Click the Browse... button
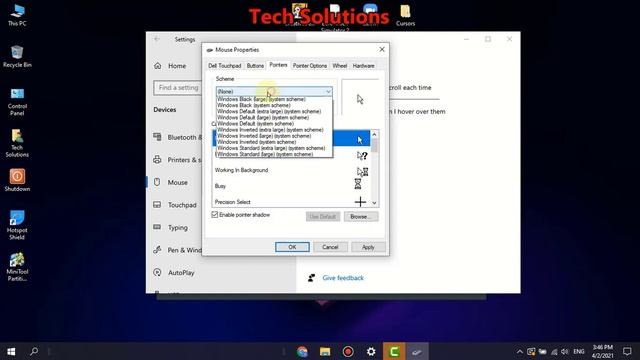Screen dimensions: 640x360 361,217
